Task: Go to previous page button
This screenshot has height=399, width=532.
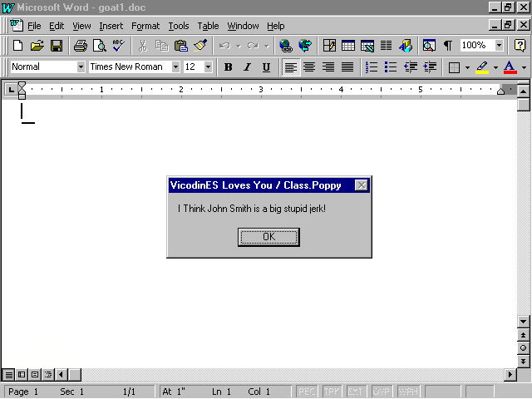Action: (x=523, y=335)
